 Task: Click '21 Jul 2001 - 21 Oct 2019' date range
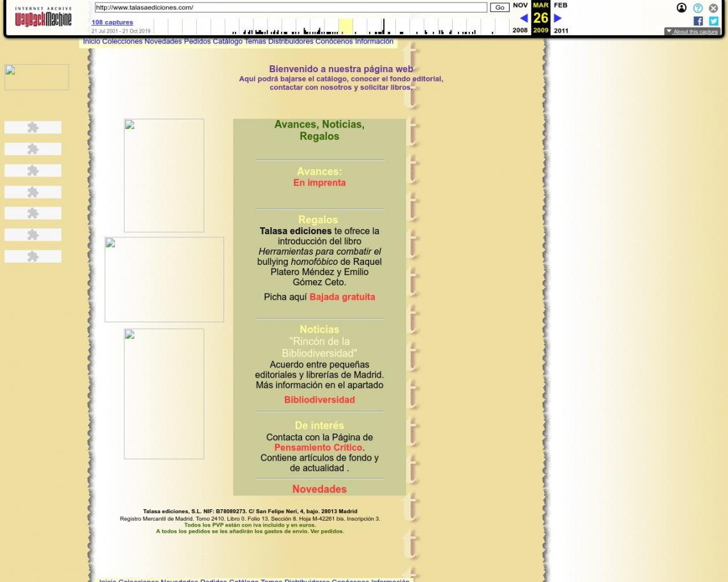point(121,31)
